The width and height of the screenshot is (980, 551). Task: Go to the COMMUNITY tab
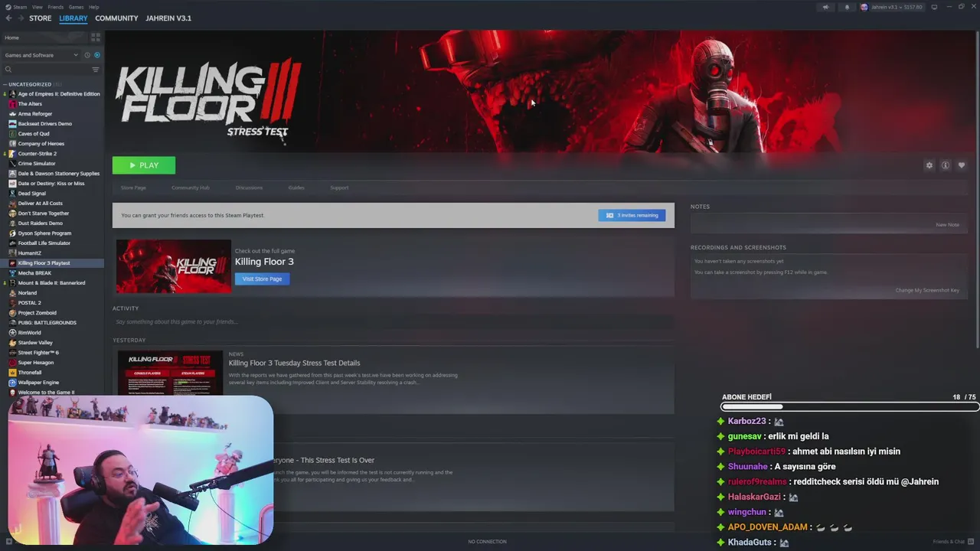tap(116, 18)
